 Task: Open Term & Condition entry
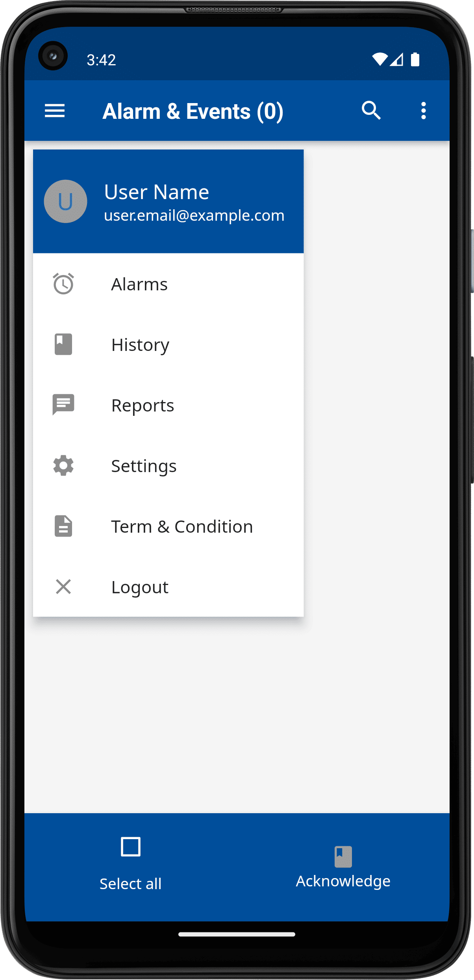168,526
